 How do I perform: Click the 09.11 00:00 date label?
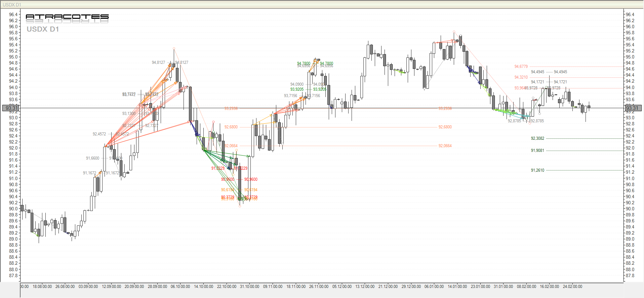click(273, 287)
